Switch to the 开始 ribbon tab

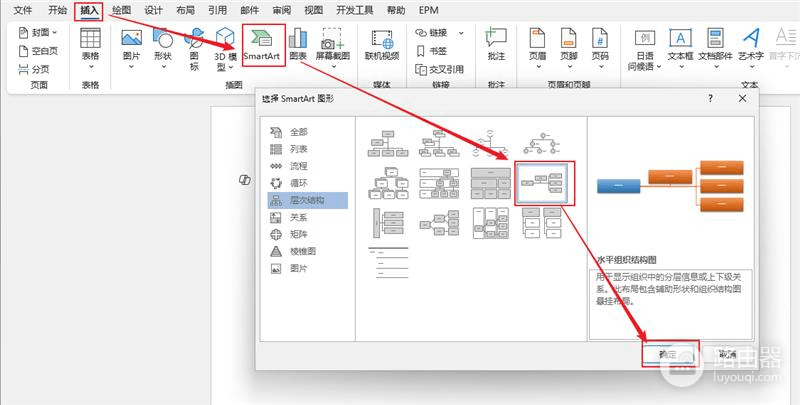click(x=57, y=10)
